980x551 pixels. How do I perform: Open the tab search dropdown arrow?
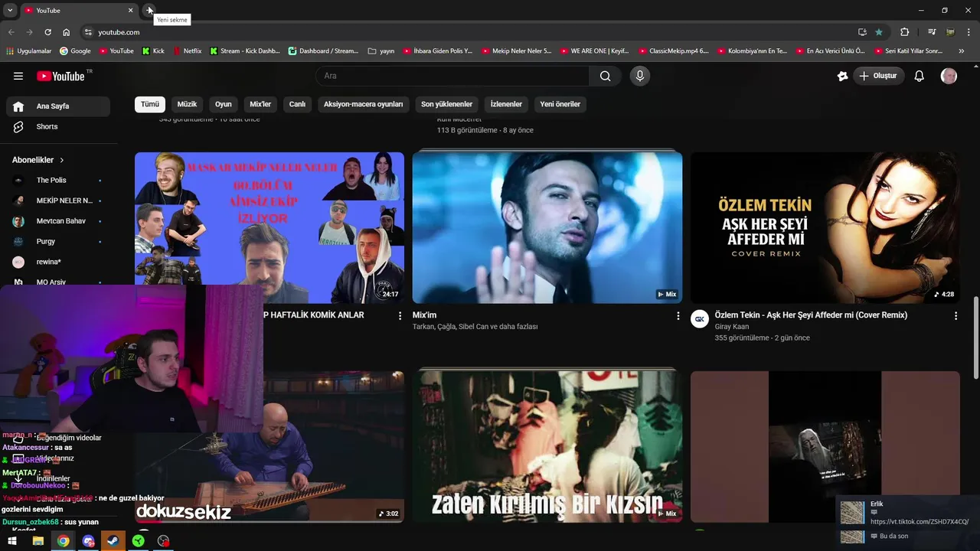pyautogui.click(x=10, y=10)
